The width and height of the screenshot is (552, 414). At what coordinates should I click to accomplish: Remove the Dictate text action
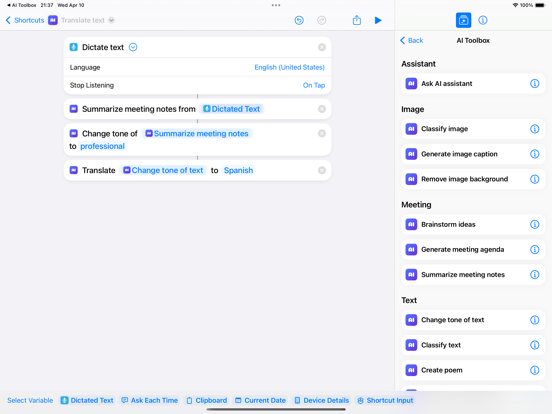(322, 47)
